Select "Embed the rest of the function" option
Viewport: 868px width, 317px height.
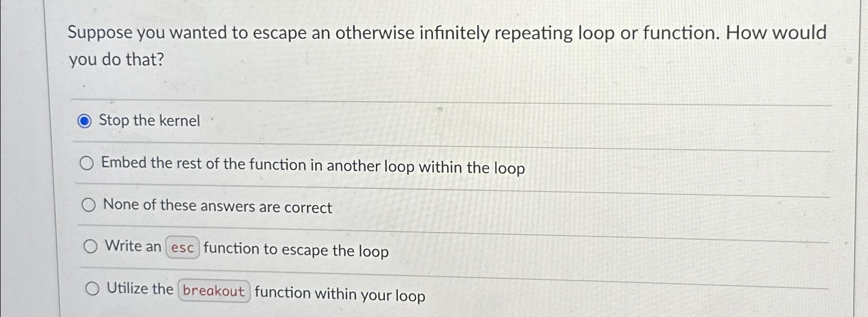88,163
